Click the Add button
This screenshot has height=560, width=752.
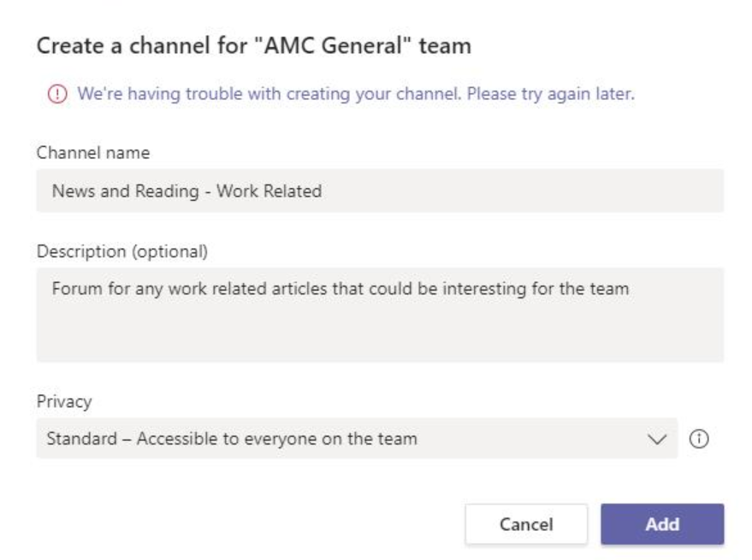662,524
